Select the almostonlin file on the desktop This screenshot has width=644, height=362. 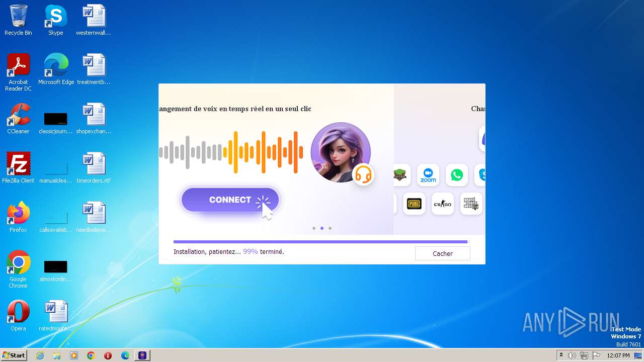click(x=56, y=270)
